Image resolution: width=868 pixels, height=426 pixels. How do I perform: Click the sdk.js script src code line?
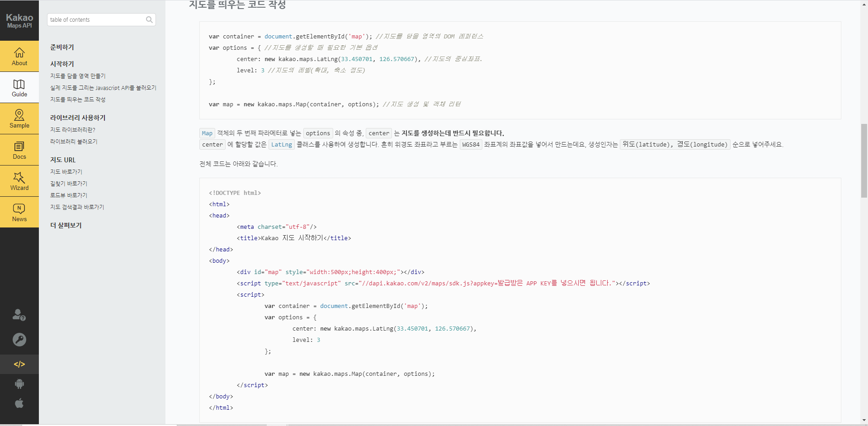(443, 283)
